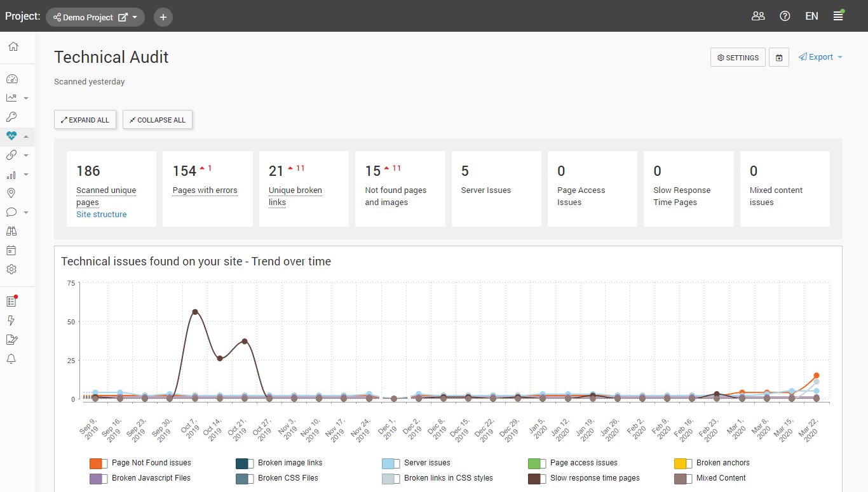The width and height of the screenshot is (868, 492).
Task: Click the key (keywords) sidebar icon
Action: [11, 117]
